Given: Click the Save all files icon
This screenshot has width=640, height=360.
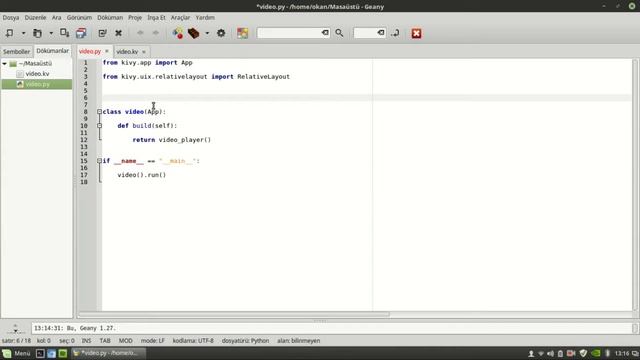Looking at the screenshot, I should 81,33.
